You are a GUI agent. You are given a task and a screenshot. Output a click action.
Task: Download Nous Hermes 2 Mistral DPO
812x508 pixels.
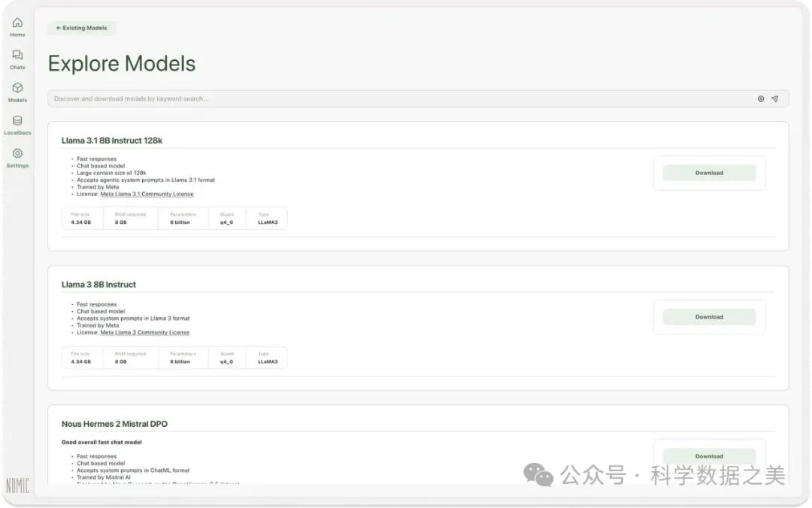(708, 456)
